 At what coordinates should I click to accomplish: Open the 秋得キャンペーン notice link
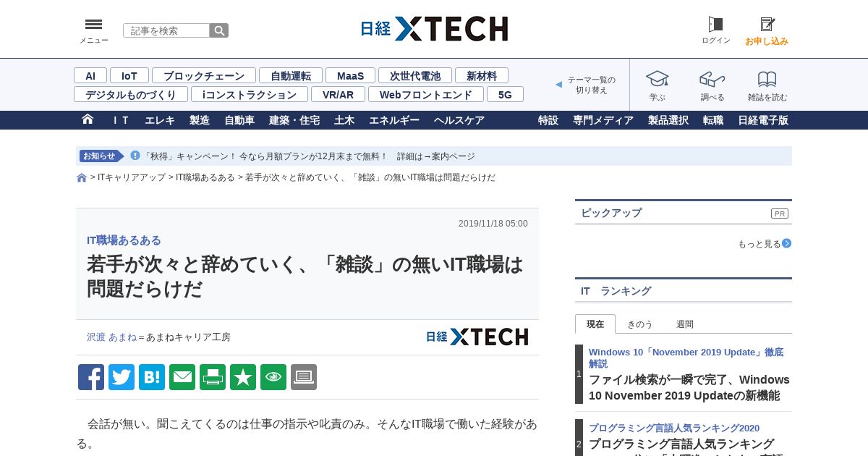pos(310,156)
